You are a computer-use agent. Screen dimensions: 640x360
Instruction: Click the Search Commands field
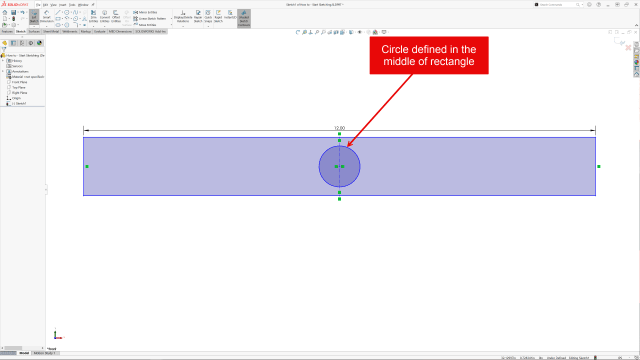click(558, 4)
